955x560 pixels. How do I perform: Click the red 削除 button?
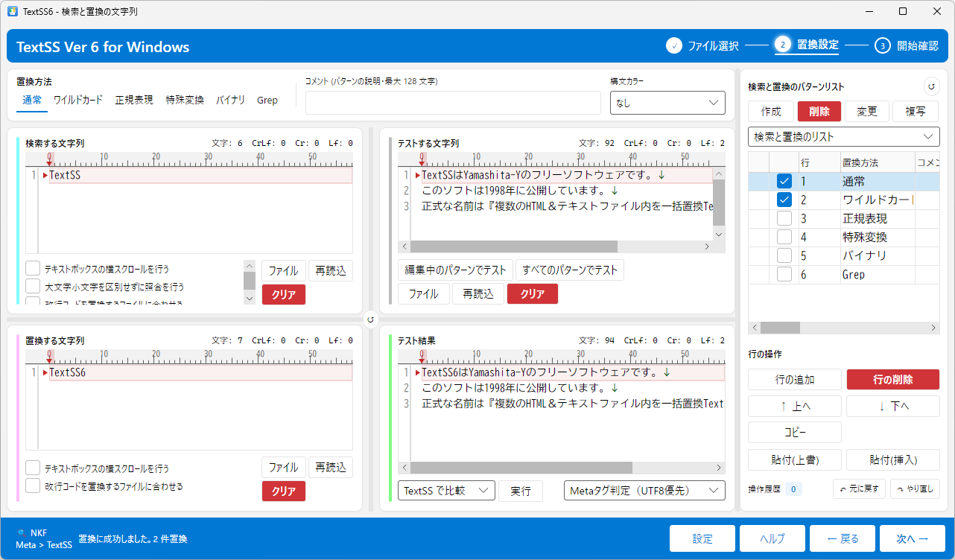tap(819, 112)
